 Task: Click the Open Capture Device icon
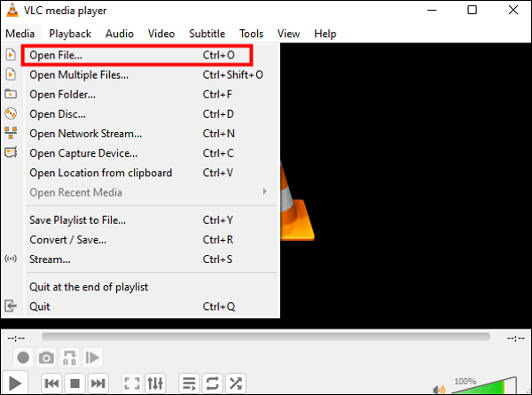tap(11, 152)
